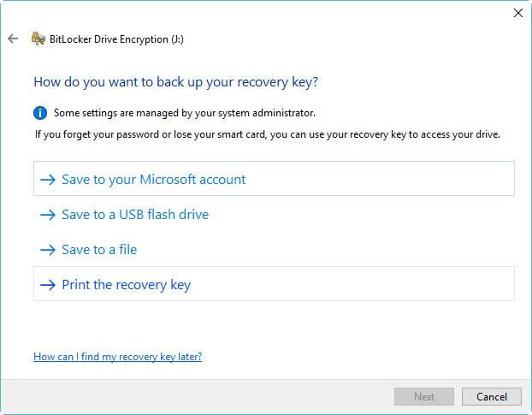
Task: Cancel the BitLocker setup wizard
Action: coord(491,397)
